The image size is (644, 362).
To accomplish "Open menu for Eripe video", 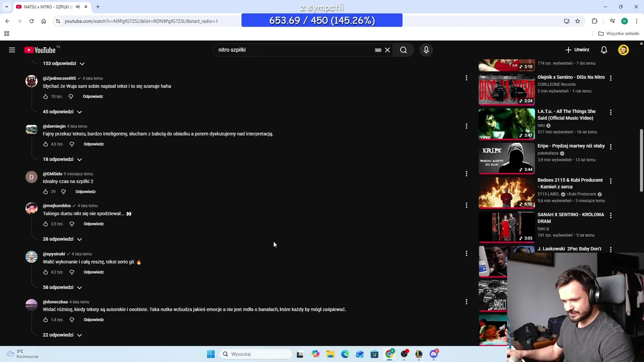I will point(611,147).
